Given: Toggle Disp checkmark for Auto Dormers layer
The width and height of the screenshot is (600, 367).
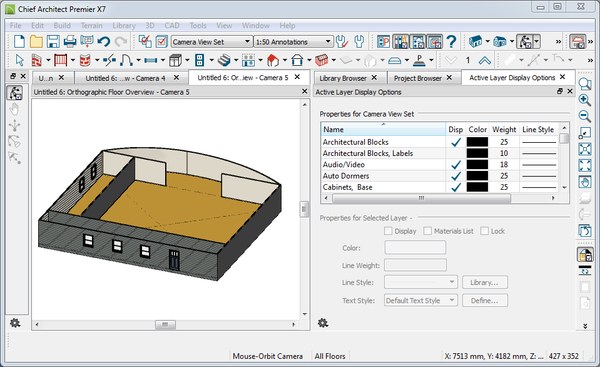Looking at the screenshot, I should click(x=455, y=176).
